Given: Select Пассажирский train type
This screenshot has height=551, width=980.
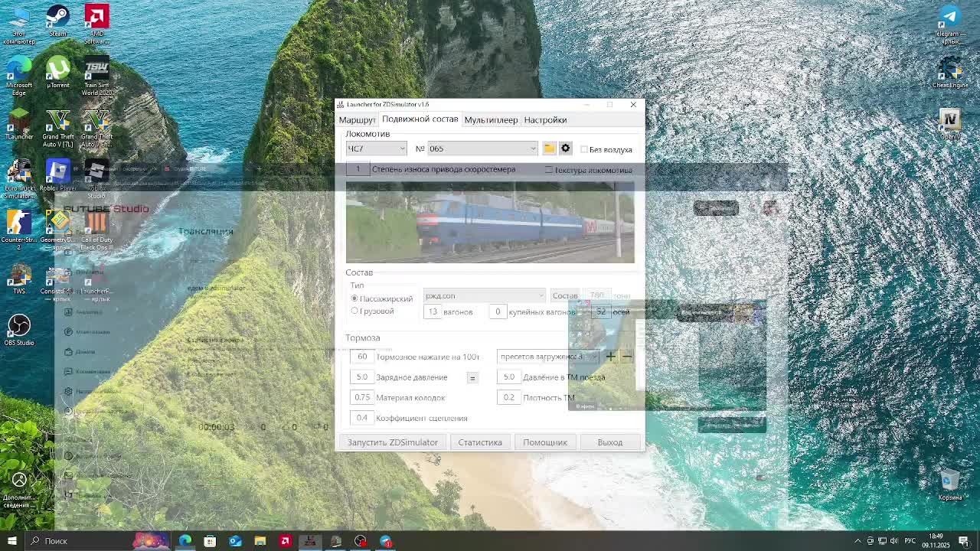Looking at the screenshot, I should (354, 298).
